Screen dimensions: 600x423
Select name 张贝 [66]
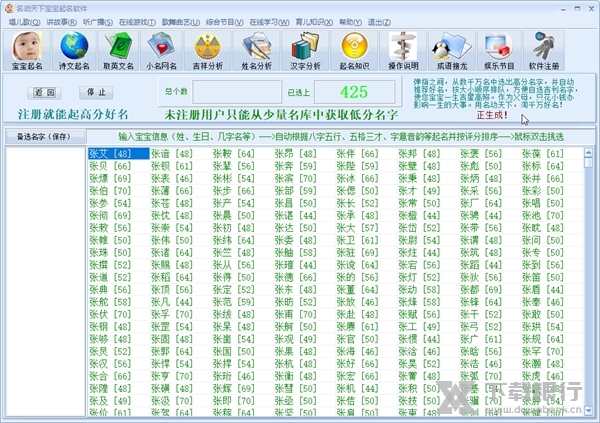coord(110,166)
